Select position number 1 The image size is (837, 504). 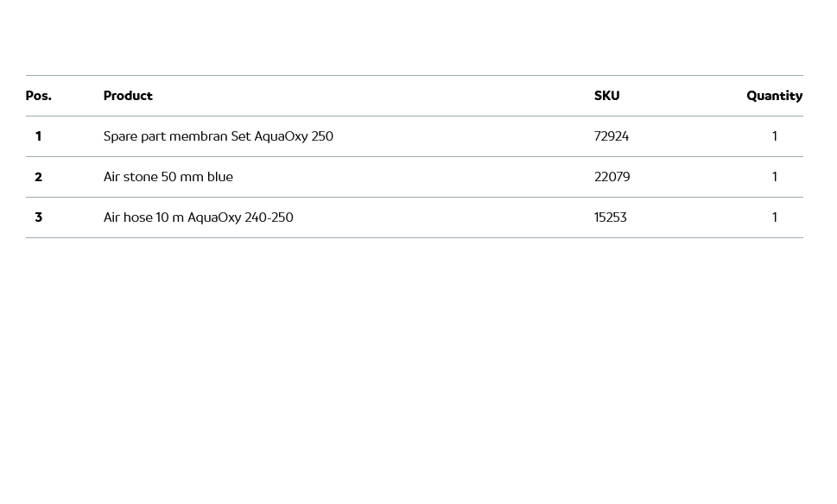pos(38,136)
